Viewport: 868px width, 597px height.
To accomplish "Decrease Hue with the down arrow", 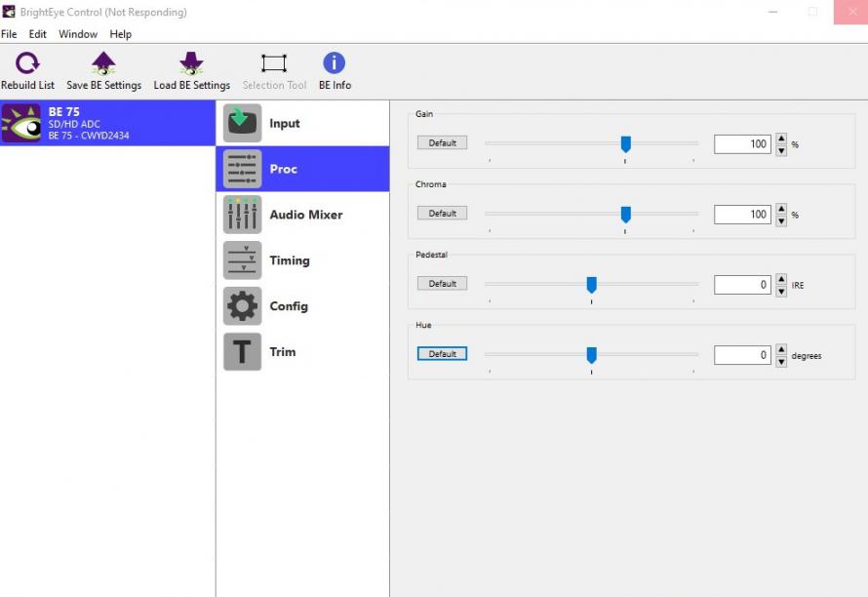I will click(x=781, y=362).
